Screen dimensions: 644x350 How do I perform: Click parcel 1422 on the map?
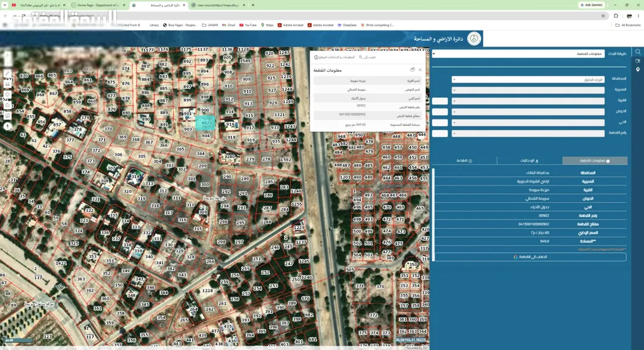pos(61,263)
